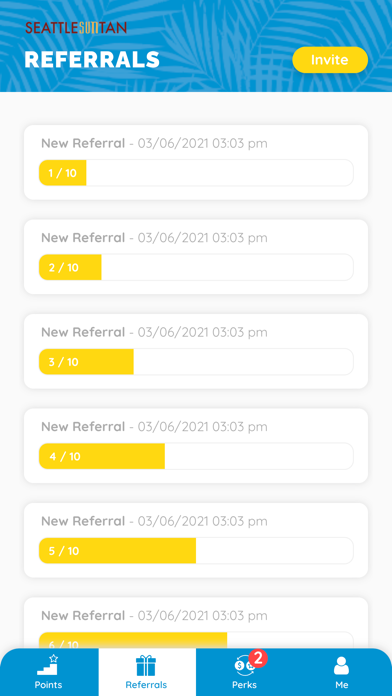Click the partially hidden 6 / 10 progress bar
The width and height of the screenshot is (392, 696).
tap(196, 640)
